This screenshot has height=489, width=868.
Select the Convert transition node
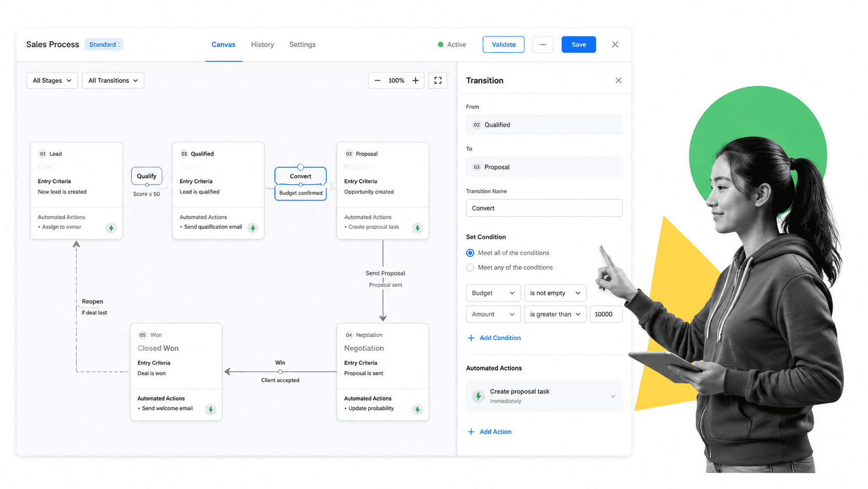301,176
